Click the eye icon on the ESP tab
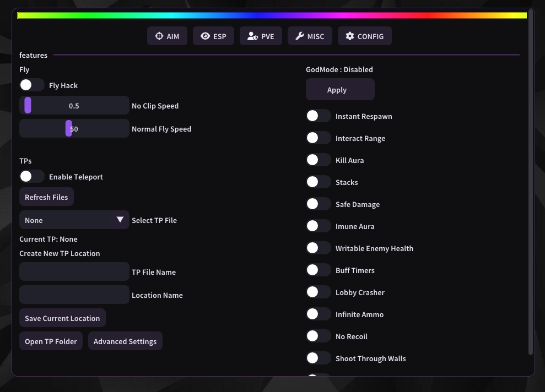The height and width of the screenshot is (392, 545). point(205,36)
